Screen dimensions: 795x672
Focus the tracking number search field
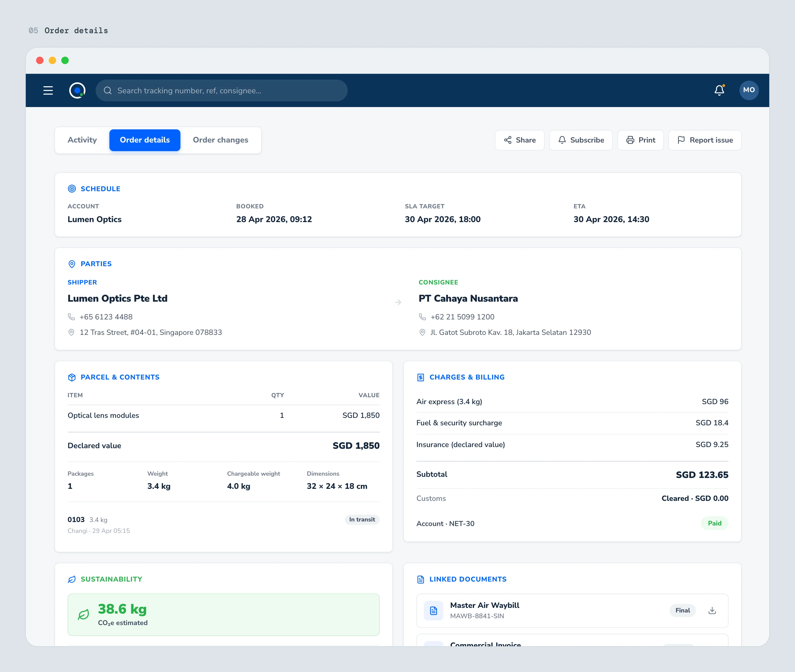coord(221,90)
